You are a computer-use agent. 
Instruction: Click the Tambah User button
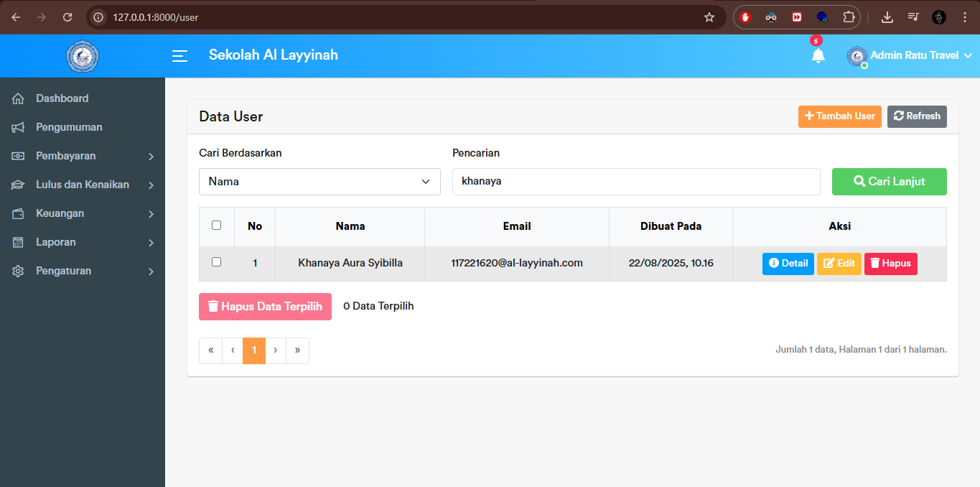839,116
